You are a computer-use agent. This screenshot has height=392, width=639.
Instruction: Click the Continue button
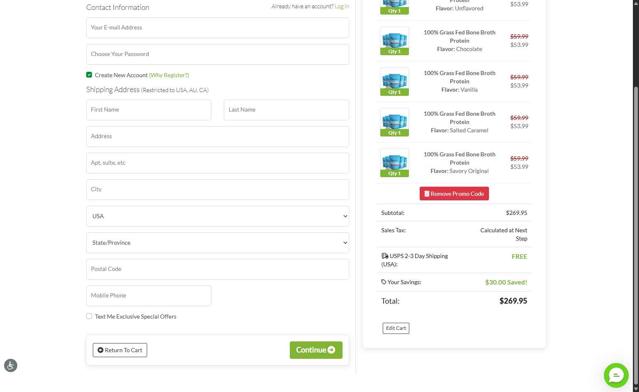pos(316,350)
